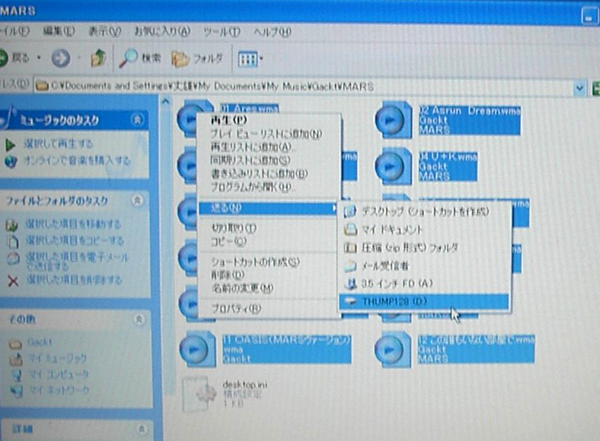Select 名前の変更(M) in context menu

[x=267, y=288]
